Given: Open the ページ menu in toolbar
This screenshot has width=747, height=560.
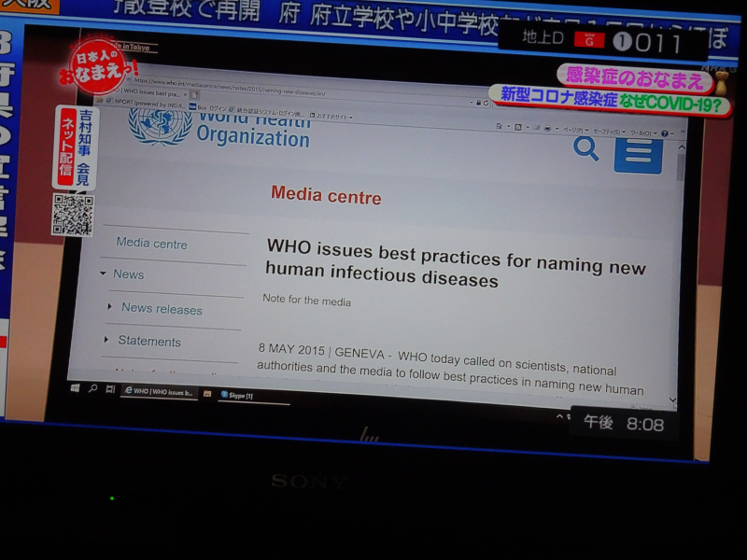Looking at the screenshot, I should pyautogui.click(x=575, y=130).
